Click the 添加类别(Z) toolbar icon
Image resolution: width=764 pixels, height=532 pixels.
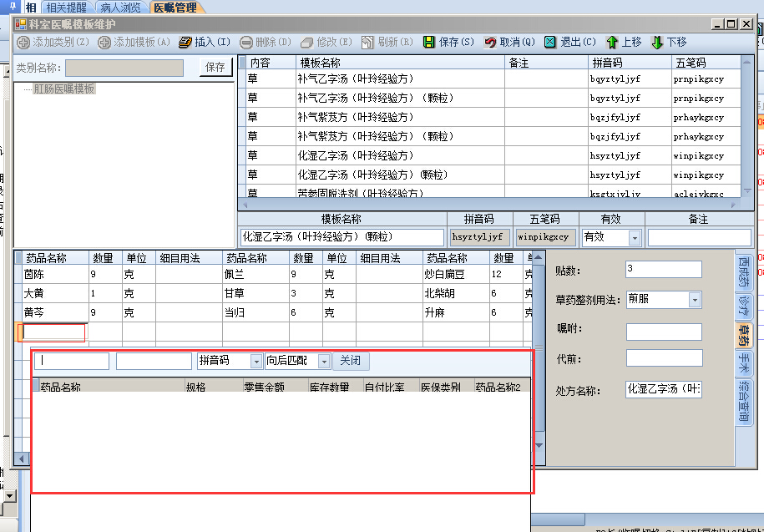point(23,43)
